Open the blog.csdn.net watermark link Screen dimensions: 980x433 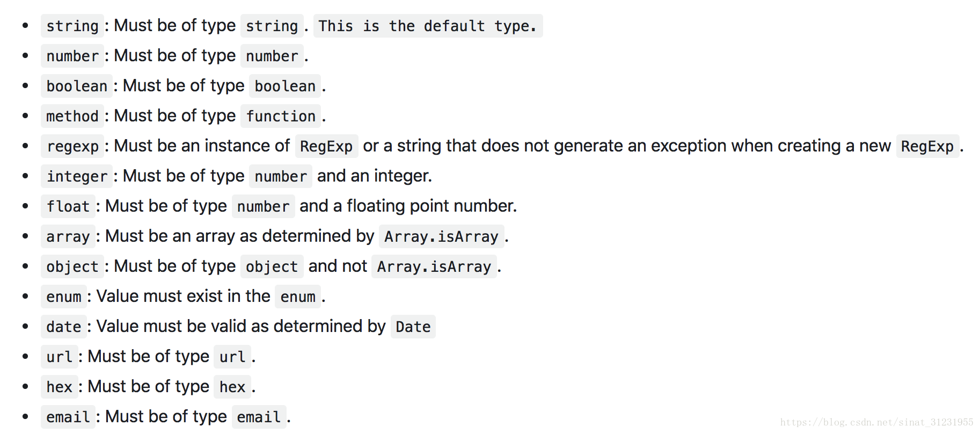(x=876, y=422)
